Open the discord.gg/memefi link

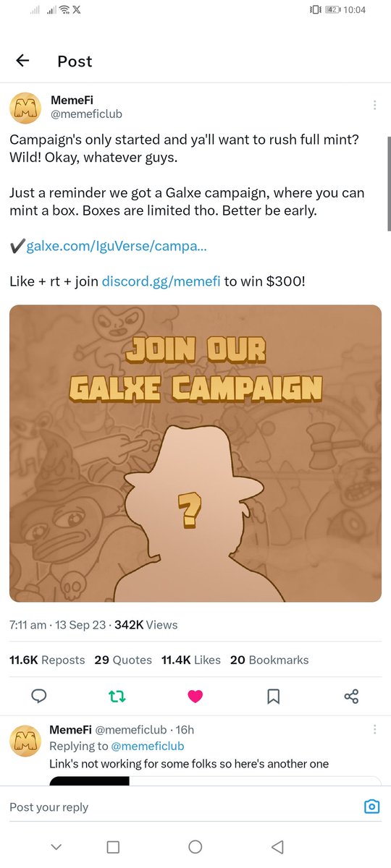click(161, 281)
